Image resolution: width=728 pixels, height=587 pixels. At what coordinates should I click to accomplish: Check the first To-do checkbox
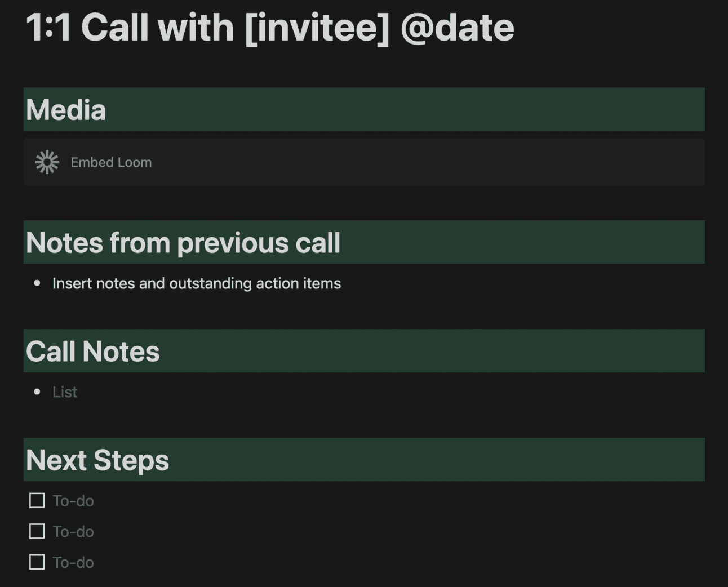coord(37,500)
